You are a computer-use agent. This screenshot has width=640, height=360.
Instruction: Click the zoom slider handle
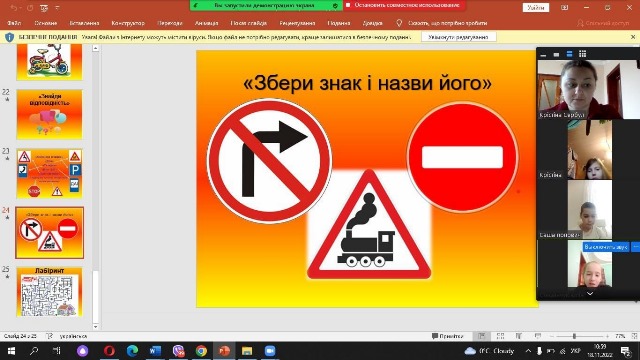coord(574,336)
